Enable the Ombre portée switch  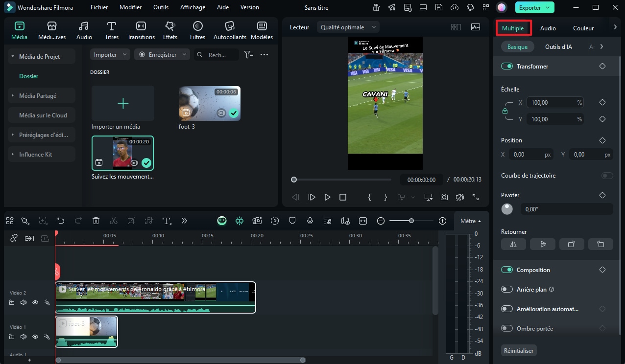[507, 329]
